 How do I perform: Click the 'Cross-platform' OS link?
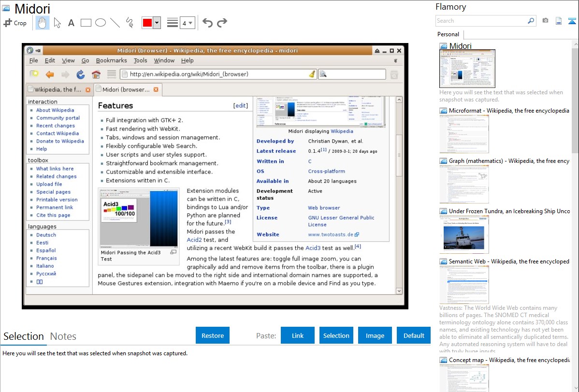[x=326, y=172]
